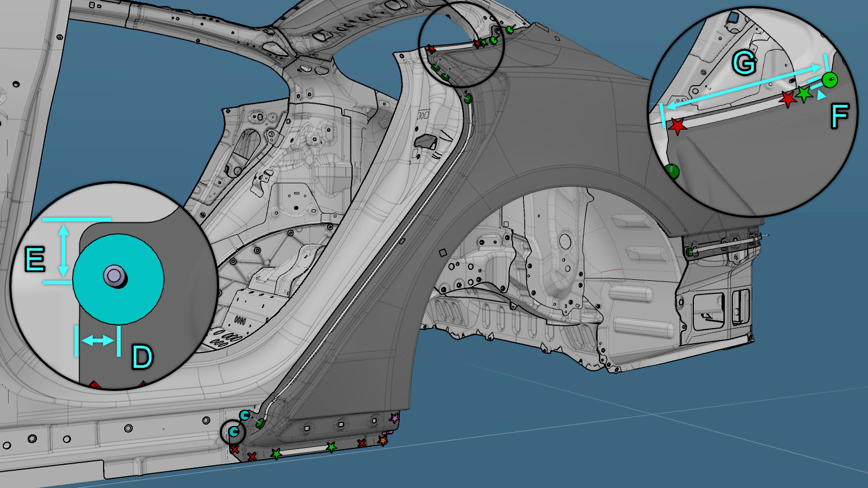Click dimension label E

35,259
